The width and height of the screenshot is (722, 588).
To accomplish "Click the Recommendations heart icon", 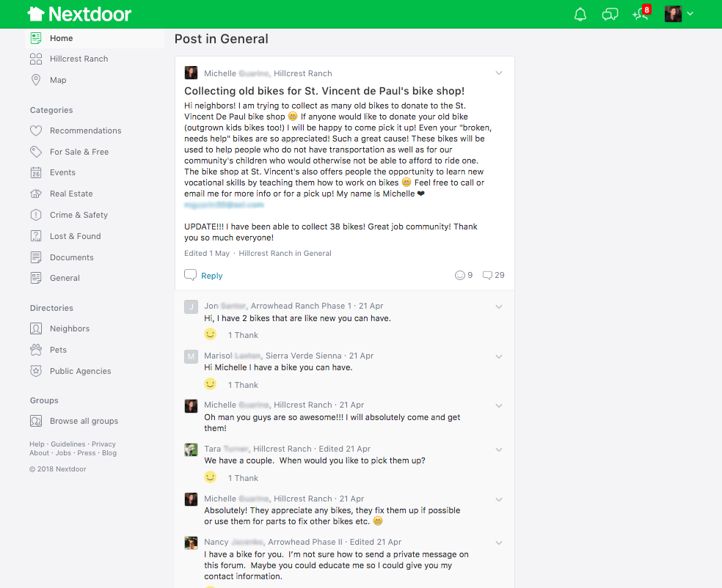I will pyautogui.click(x=36, y=131).
